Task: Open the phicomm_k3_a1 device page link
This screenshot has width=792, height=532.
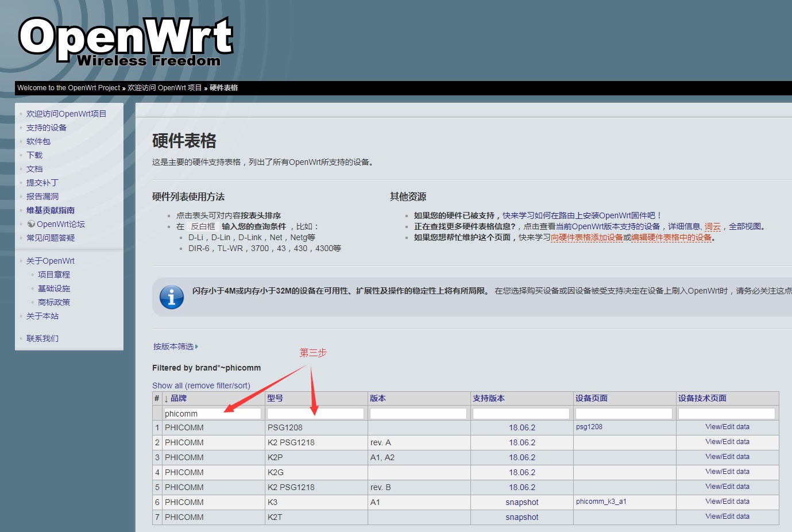Action: pyautogui.click(x=601, y=502)
